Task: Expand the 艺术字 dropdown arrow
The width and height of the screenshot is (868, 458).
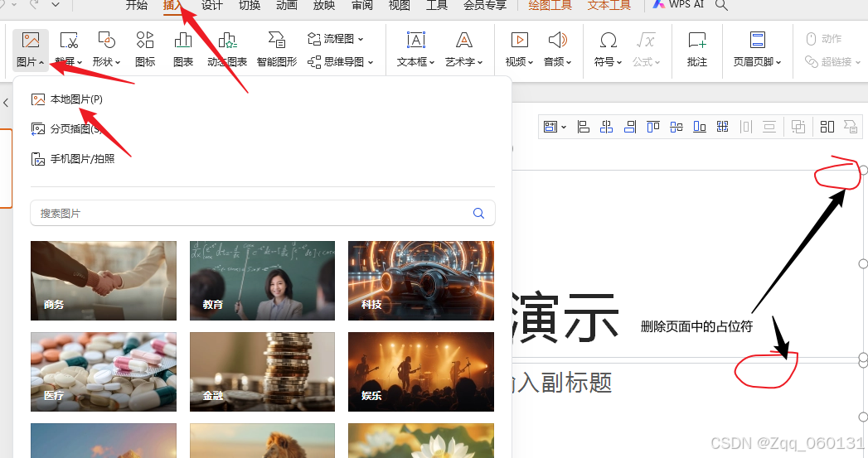Action: point(480,62)
